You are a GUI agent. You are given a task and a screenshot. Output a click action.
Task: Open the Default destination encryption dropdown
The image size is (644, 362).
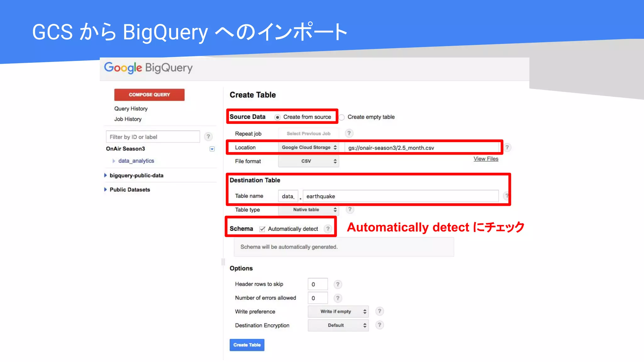(x=338, y=325)
